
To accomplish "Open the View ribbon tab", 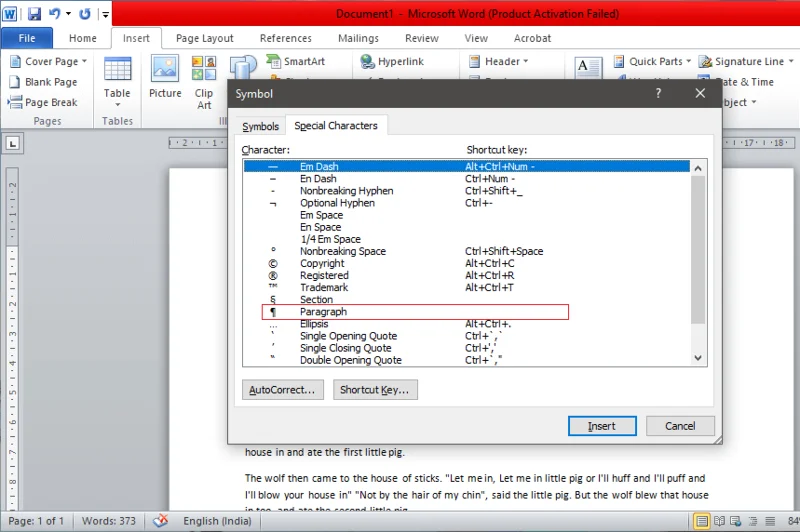I will [x=476, y=38].
